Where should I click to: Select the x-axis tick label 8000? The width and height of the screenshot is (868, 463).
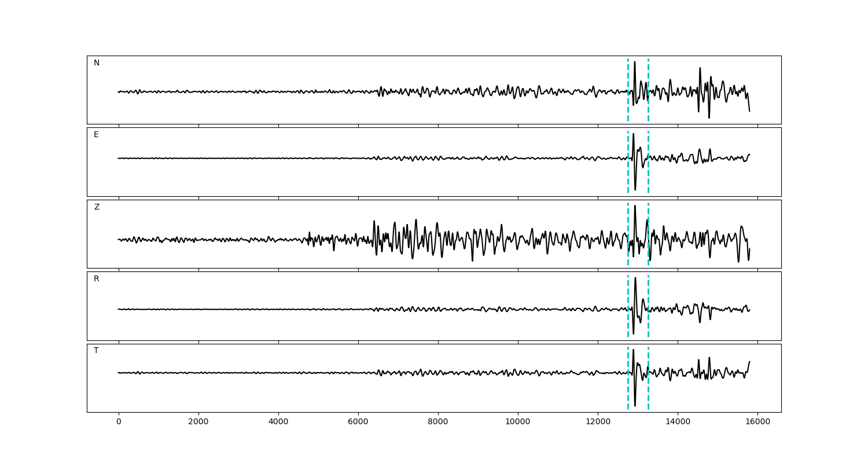click(x=438, y=422)
